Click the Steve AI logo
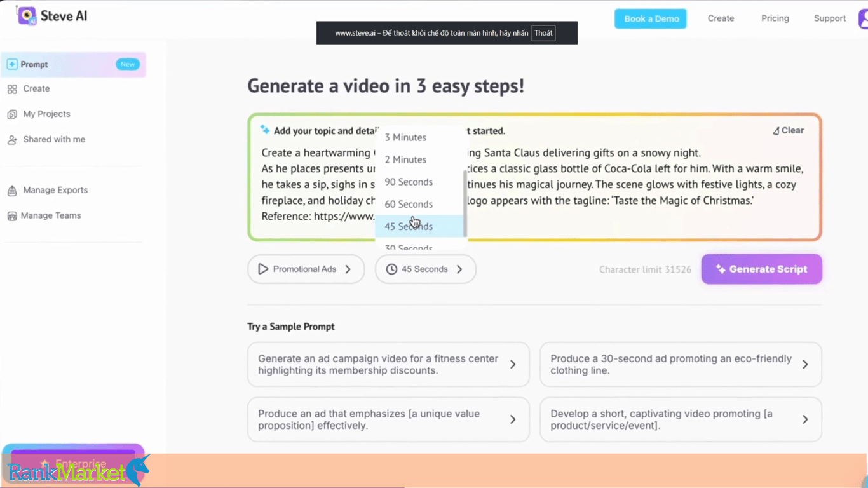 point(53,17)
